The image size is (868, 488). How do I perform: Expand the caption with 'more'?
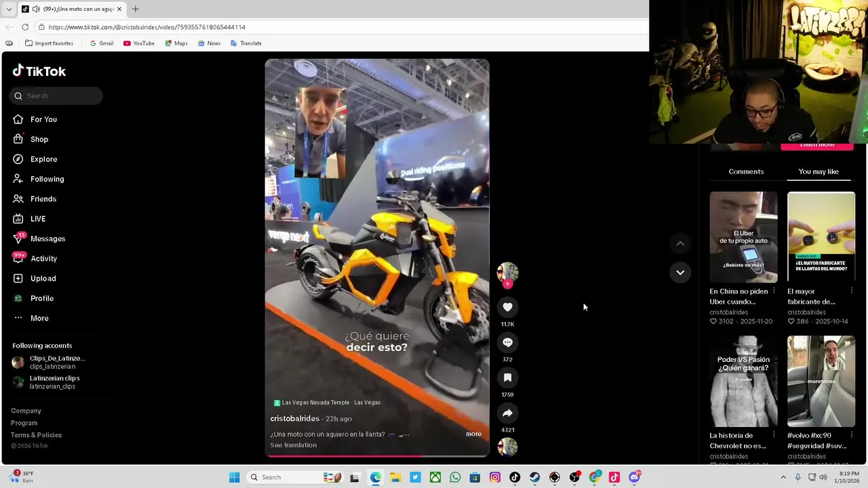coord(474,434)
